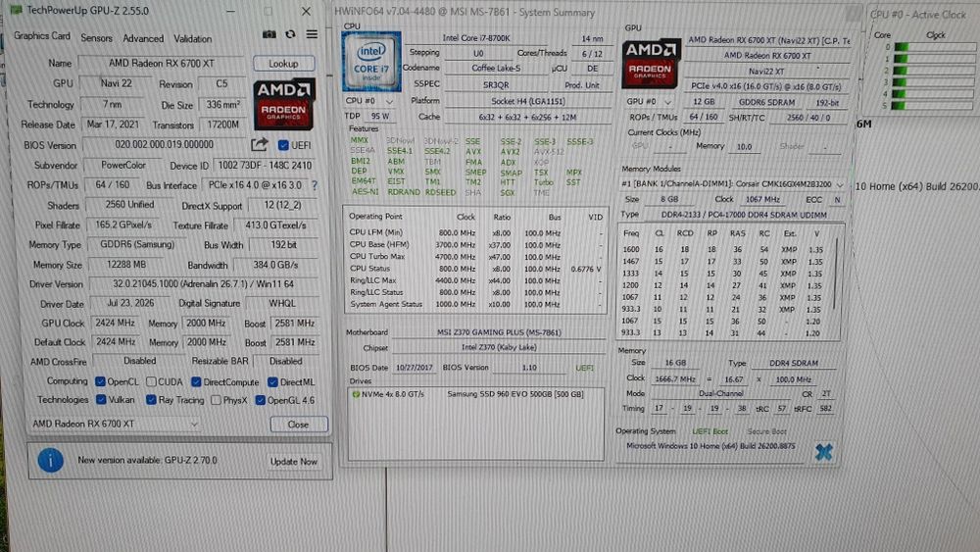
Task: Click the Samsung SSD 960 EVO drive entry
Action: pos(515,394)
